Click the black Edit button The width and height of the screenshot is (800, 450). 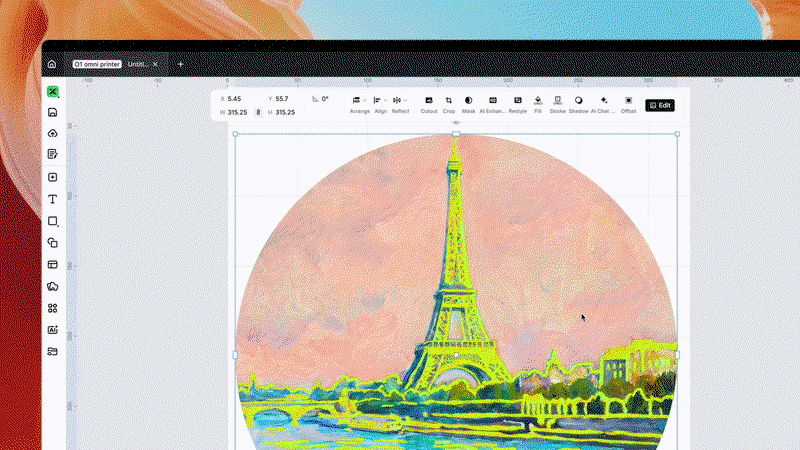click(660, 105)
